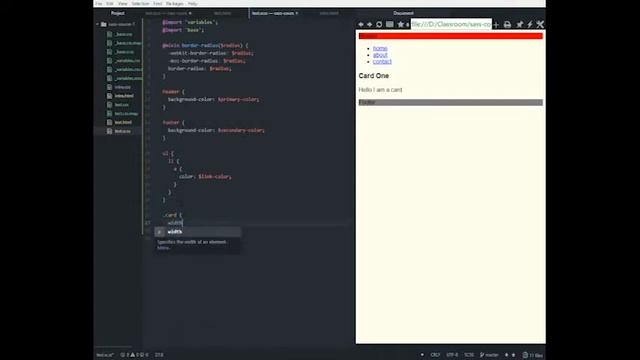Open _base.scss in the project tree
Screen dimensions: 640x360
124,52
